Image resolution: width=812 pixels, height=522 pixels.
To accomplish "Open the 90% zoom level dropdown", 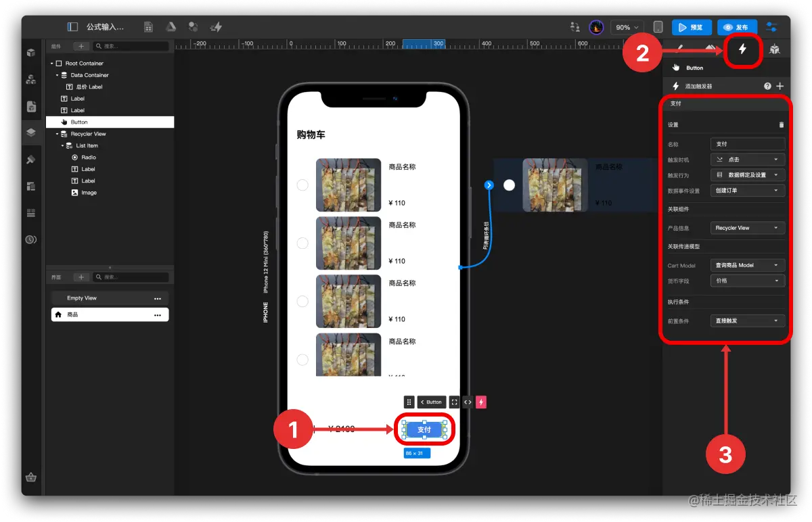I will tap(627, 28).
